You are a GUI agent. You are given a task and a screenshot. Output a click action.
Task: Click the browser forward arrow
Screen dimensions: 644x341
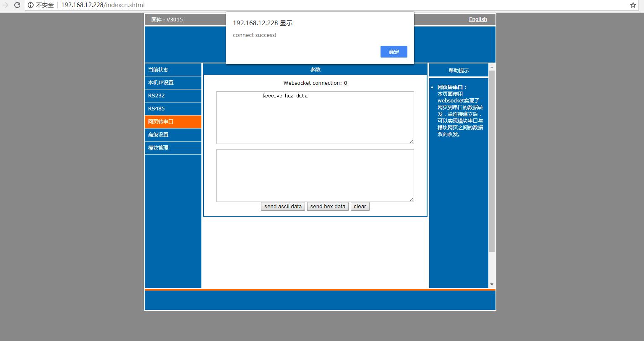5,5
